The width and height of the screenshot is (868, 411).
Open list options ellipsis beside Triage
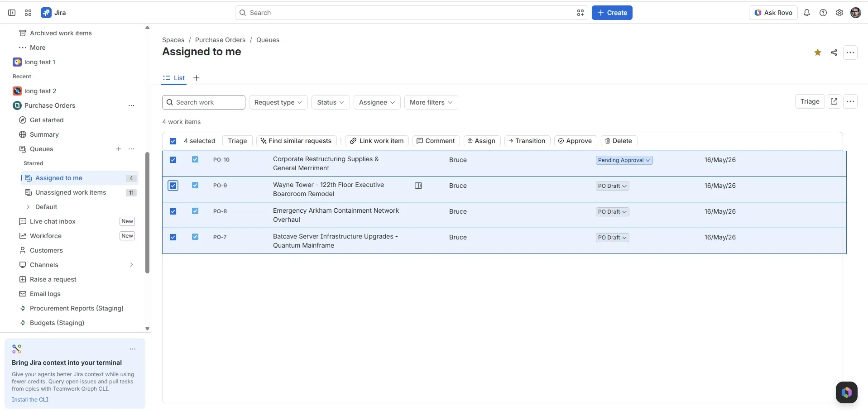coord(850,101)
